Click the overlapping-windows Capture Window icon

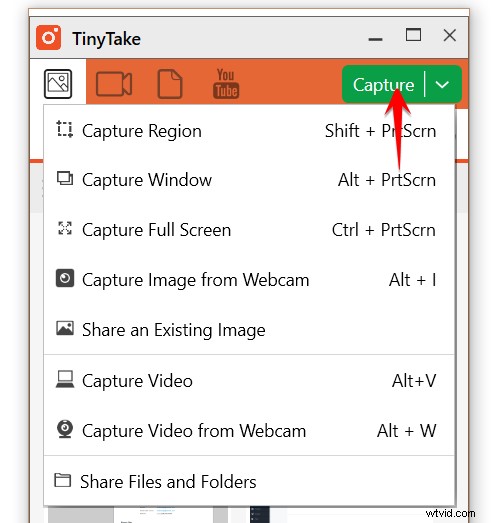(x=65, y=178)
